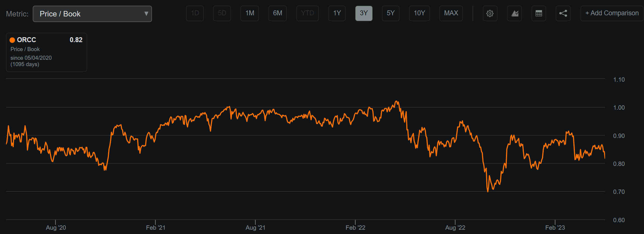Click the 0.90 y-axis value

(x=619, y=136)
